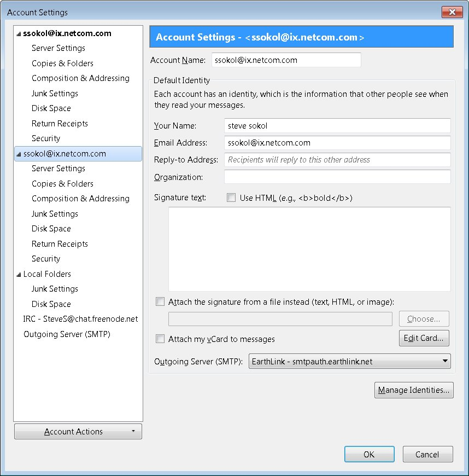Open the Outgoing Server (SMTP) dropdown
The image size is (469, 476).
click(349, 361)
